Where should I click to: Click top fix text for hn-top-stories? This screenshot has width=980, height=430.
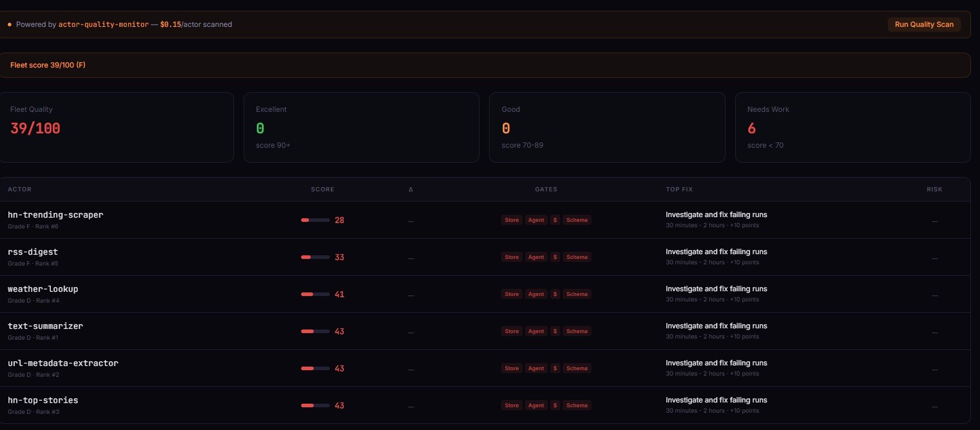716,400
